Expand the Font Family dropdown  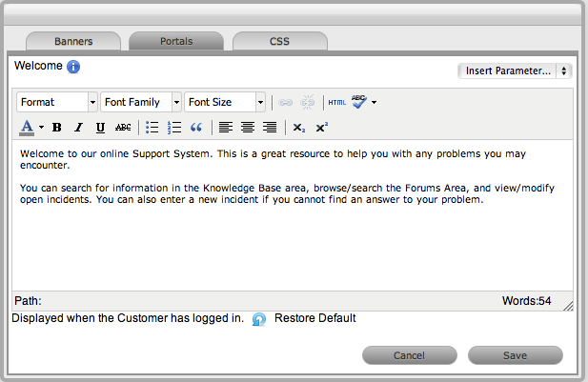tap(141, 102)
